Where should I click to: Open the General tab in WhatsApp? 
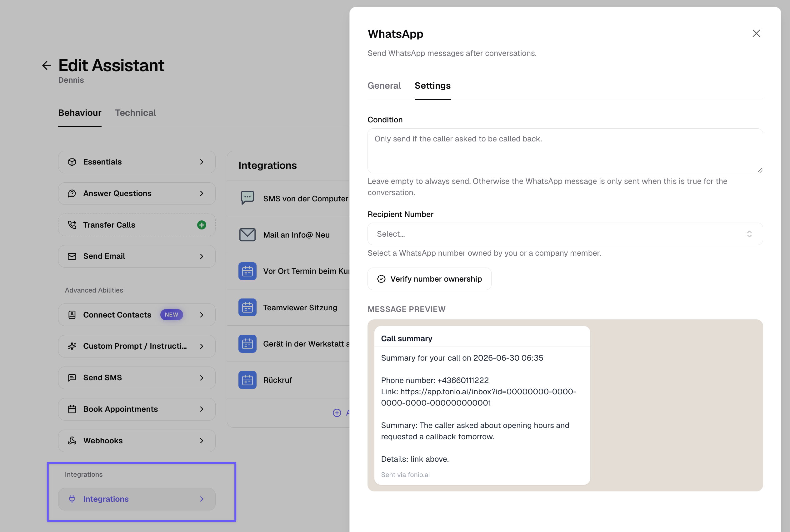tap(384, 86)
